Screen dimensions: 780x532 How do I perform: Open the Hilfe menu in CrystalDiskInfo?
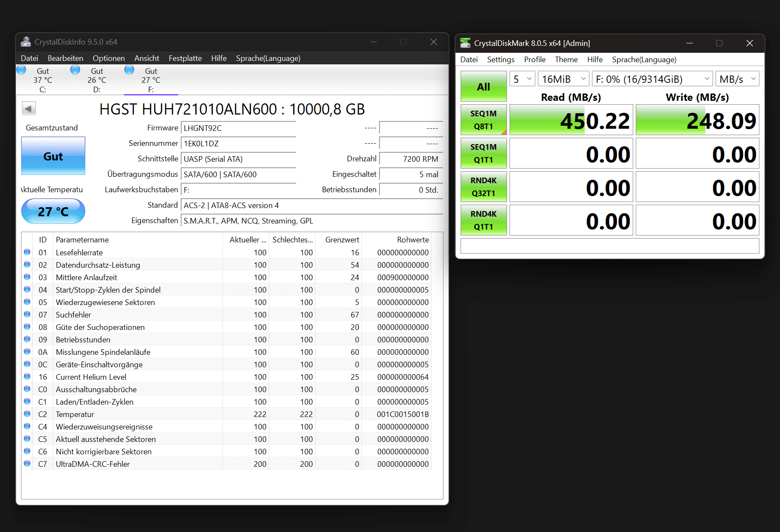219,58
